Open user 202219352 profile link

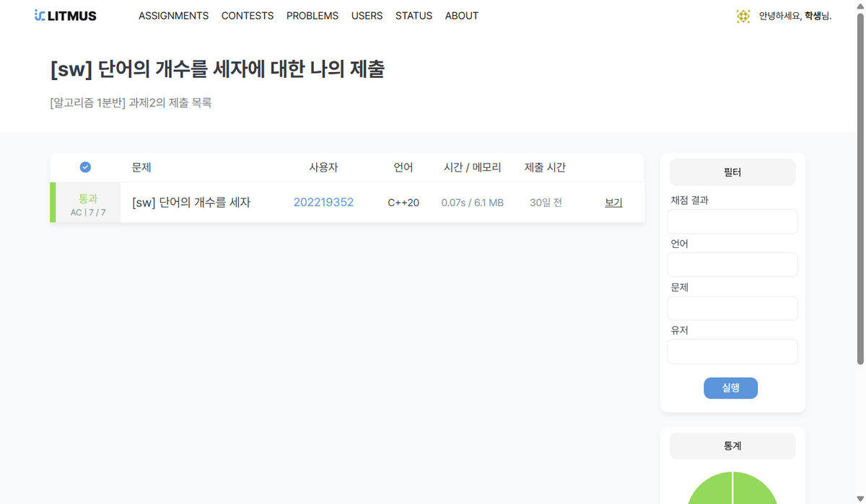323,203
